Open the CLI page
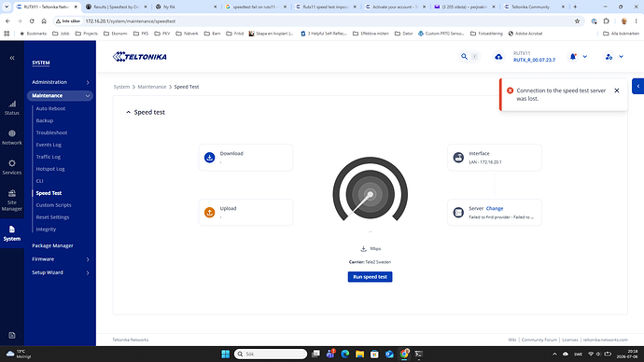Viewport: 644px width, 362px height. pos(39,181)
